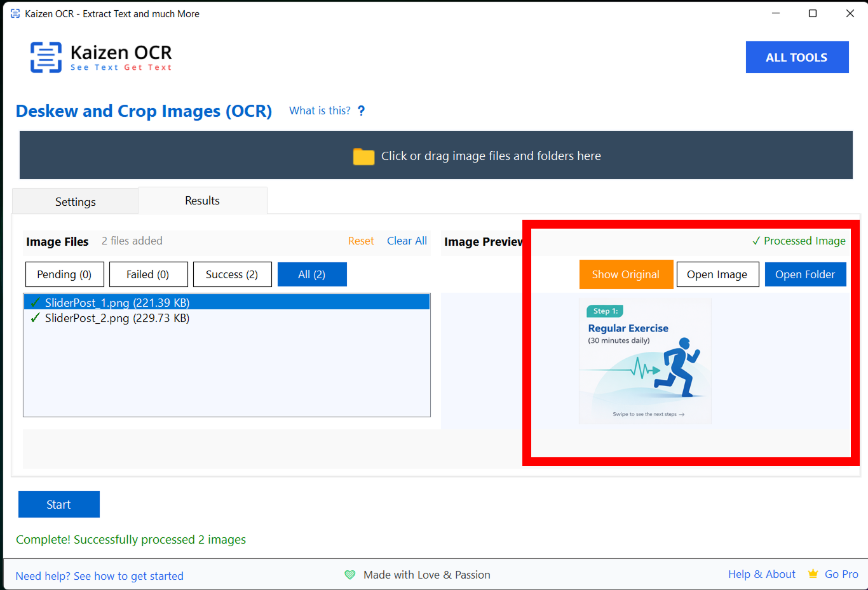Select the All (2) filter
868x590 pixels.
pyautogui.click(x=311, y=274)
